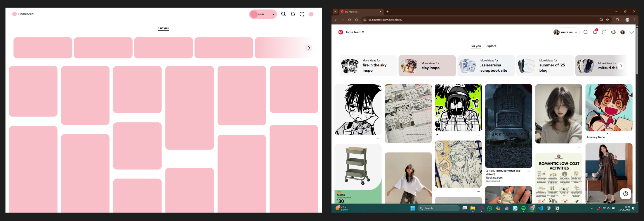Click the red Pinterest logo
644x221 pixels.
tap(341, 32)
